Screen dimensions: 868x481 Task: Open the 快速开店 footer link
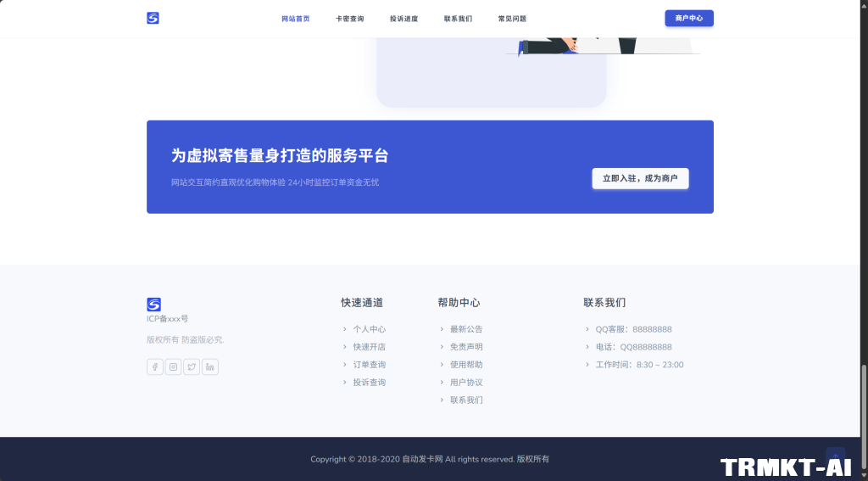[370, 347]
